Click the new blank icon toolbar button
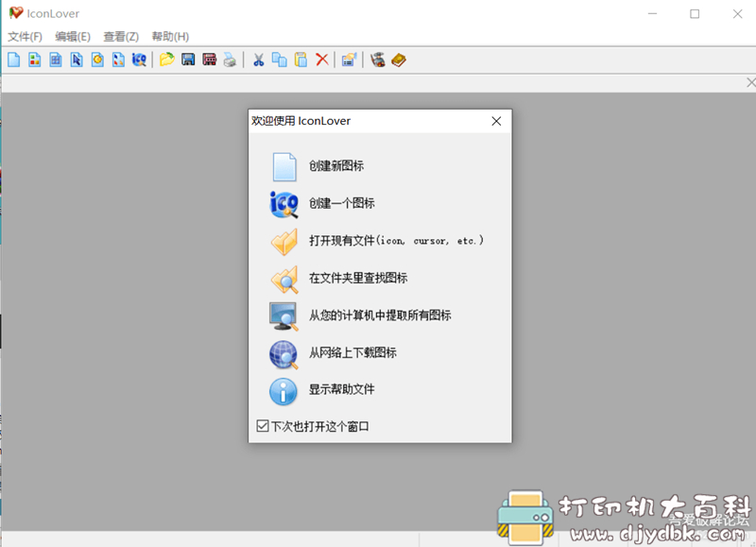This screenshot has height=547, width=756. (x=14, y=60)
